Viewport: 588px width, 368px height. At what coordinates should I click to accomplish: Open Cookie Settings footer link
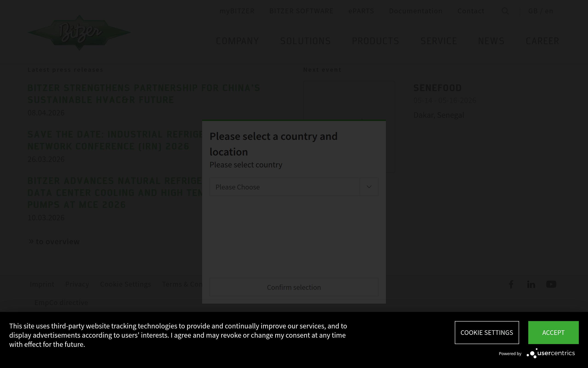point(125,284)
